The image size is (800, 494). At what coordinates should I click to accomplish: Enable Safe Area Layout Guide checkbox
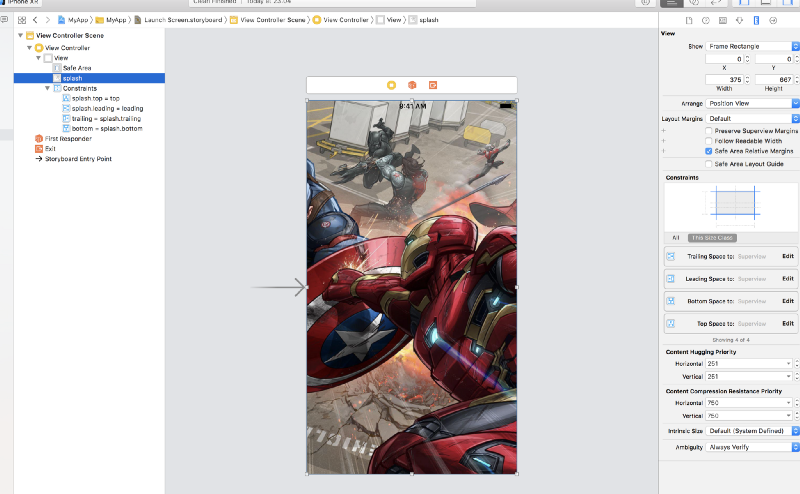coord(708,164)
